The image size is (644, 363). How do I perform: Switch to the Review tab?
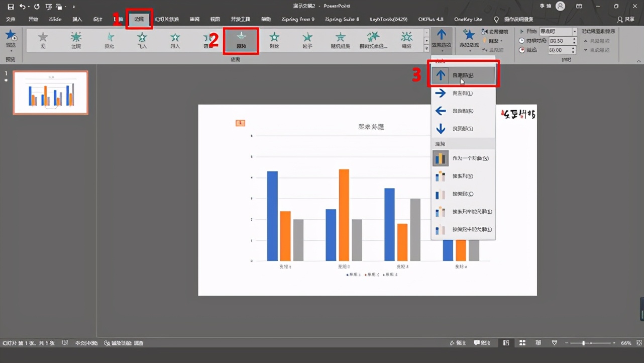pyautogui.click(x=195, y=20)
